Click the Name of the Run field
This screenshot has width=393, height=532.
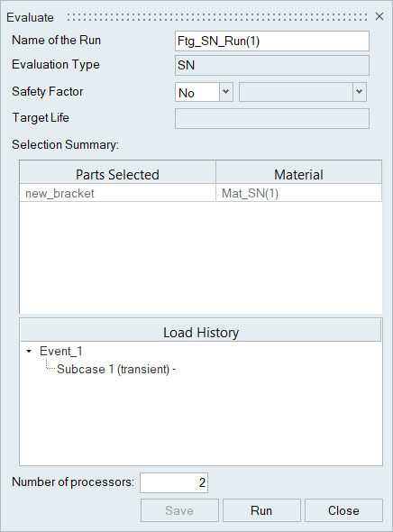tap(272, 41)
